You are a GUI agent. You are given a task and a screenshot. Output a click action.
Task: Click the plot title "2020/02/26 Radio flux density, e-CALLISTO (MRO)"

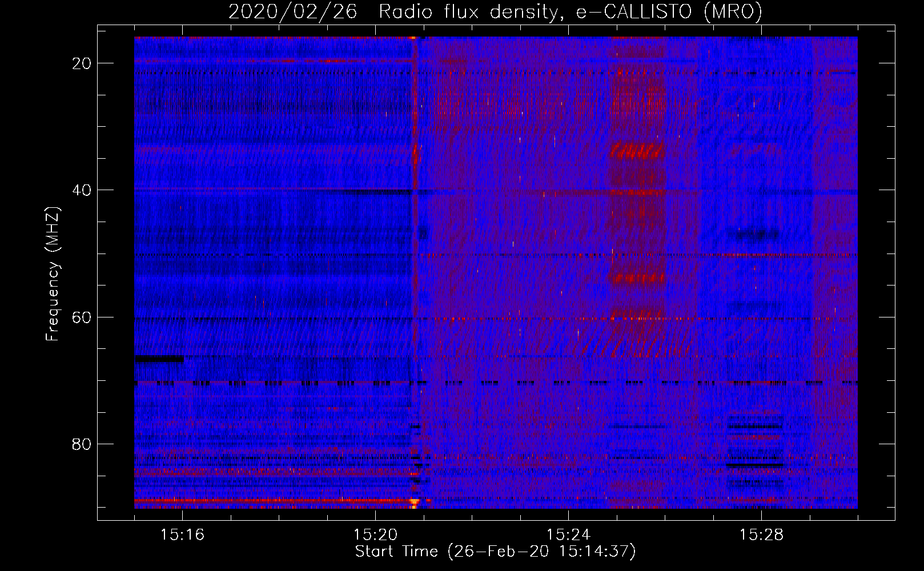[x=495, y=11]
